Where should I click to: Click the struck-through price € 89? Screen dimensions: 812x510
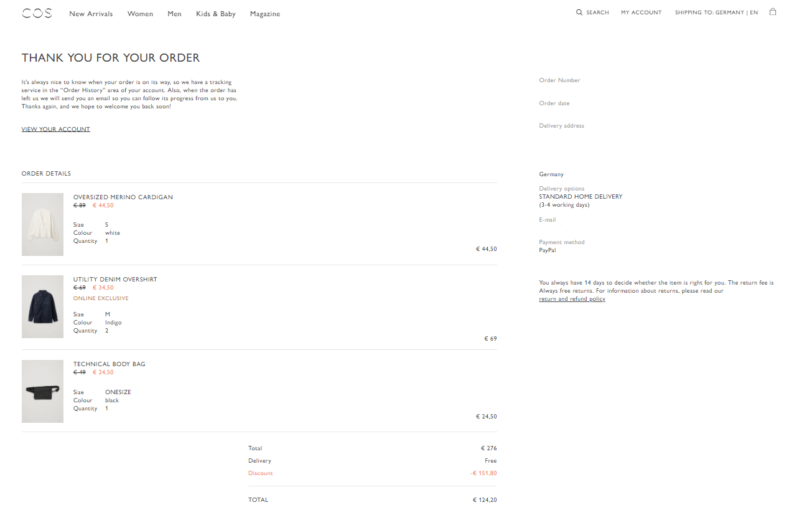click(80, 205)
